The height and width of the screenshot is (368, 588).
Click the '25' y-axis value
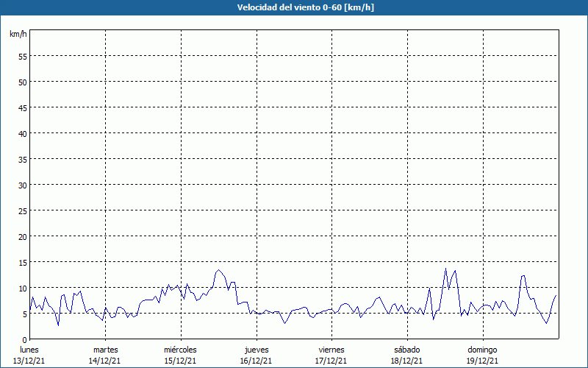click(23, 211)
